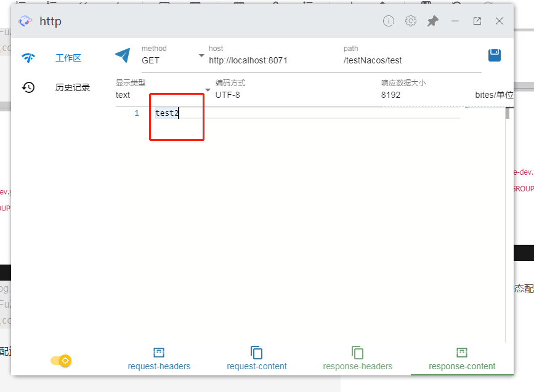The height and width of the screenshot is (392, 534).
Task: Send request with paper plane icon
Action: (123, 55)
